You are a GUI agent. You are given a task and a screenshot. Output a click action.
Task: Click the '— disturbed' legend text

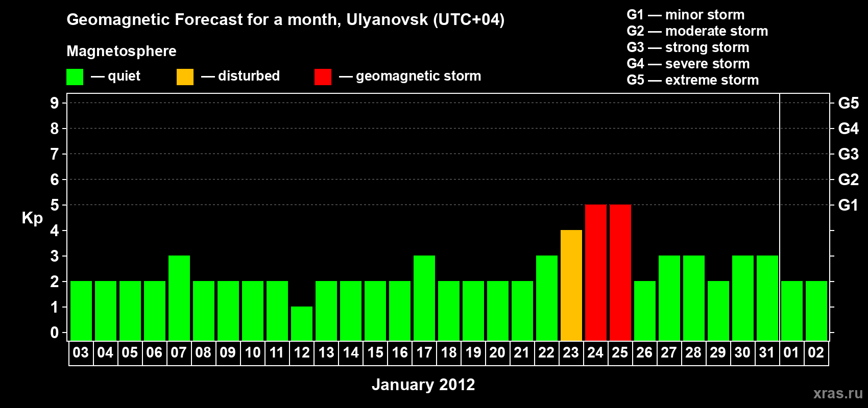pyautogui.click(x=240, y=76)
